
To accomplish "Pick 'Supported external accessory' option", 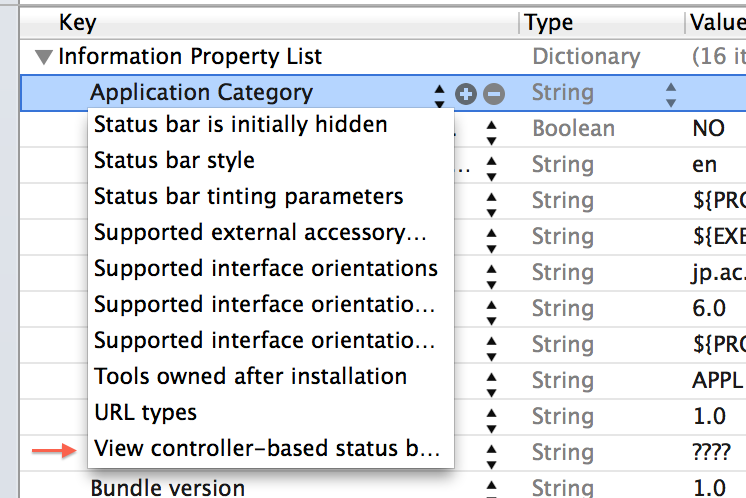I will [x=260, y=233].
